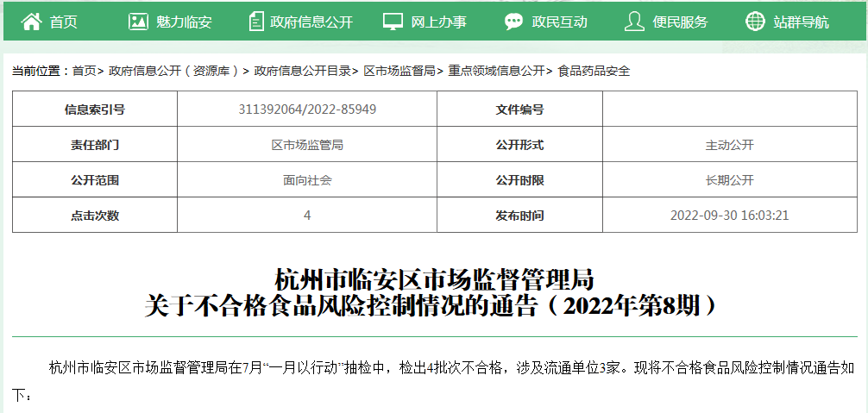This screenshot has width=868, height=413.
Task: Select index number 311392064/2022-85949
Action: click(307, 110)
